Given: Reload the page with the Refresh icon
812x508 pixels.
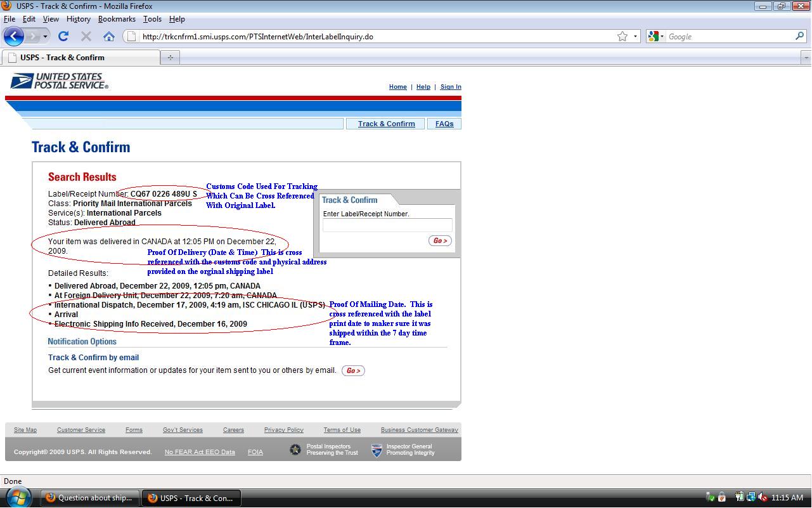Looking at the screenshot, I should [63, 36].
